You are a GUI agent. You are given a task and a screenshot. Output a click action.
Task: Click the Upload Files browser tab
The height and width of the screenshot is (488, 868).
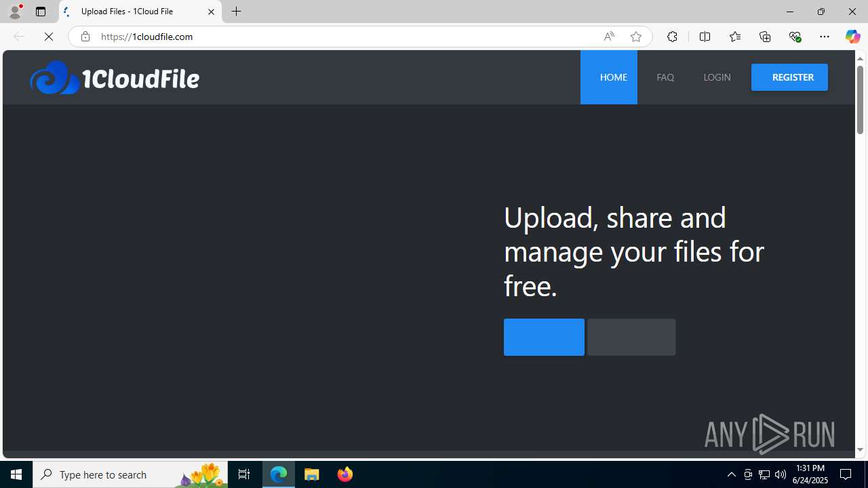tap(140, 12)
